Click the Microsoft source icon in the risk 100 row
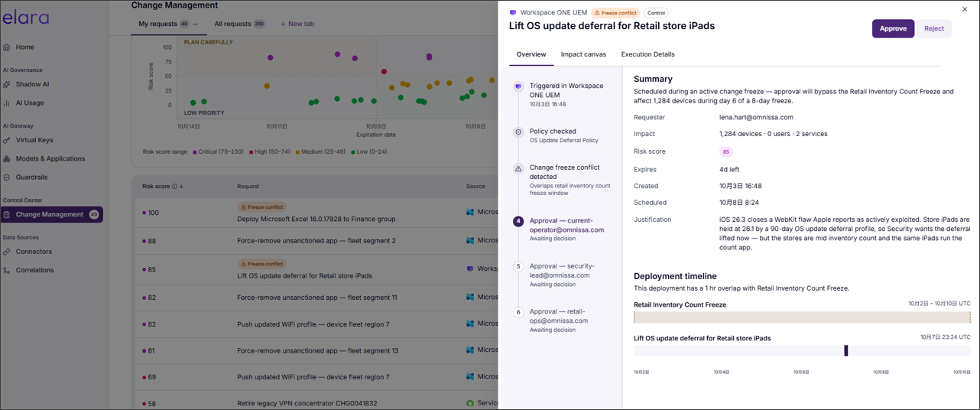Image resolution: width=980 pixels, height=410 pixels. [470, 213]
